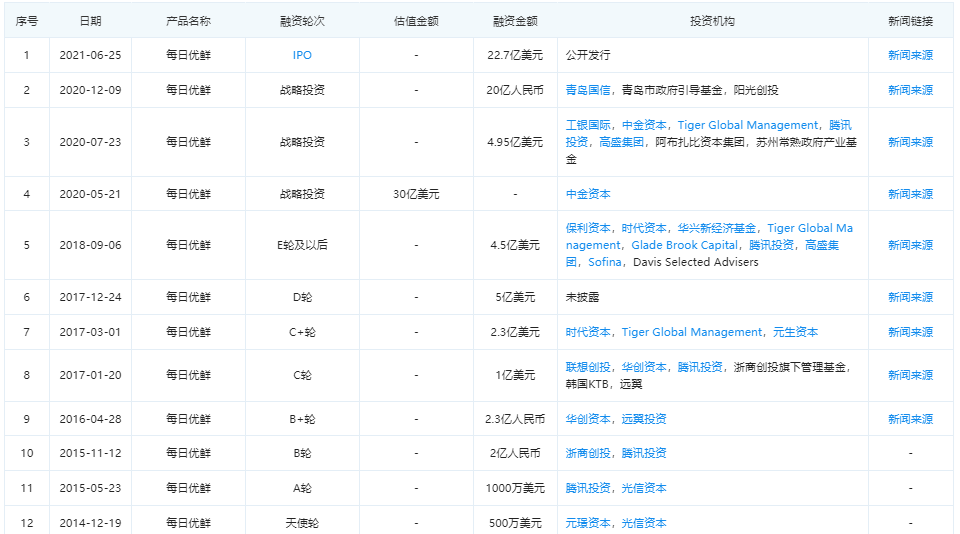The image size is (960, 534).
Task: Open the 工银国际 investor link
Action: (x=589, y=125)
